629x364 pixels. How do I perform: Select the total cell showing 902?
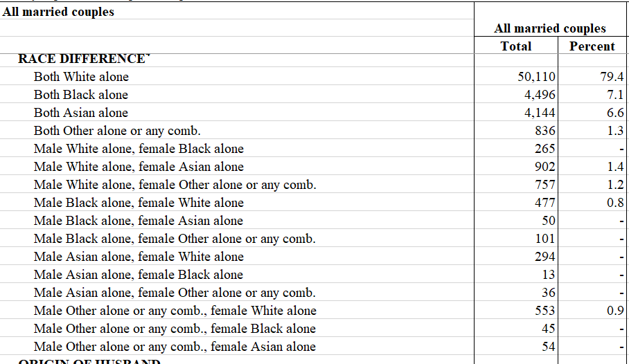tap(544, 167)
